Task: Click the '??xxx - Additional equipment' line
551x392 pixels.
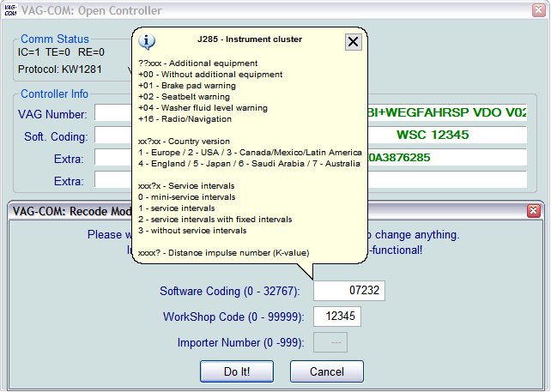Action: pyautogui.click(x=198, y=63)
